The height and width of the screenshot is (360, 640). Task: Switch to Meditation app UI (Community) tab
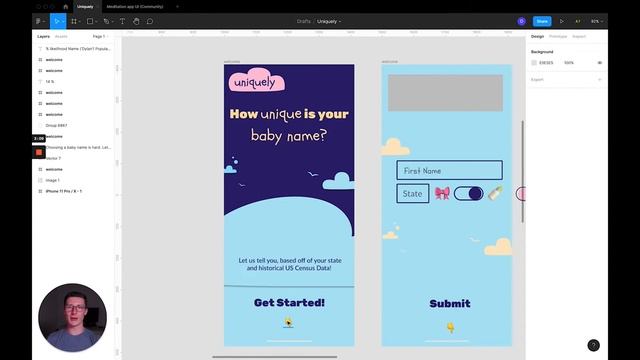coord(135,7)
